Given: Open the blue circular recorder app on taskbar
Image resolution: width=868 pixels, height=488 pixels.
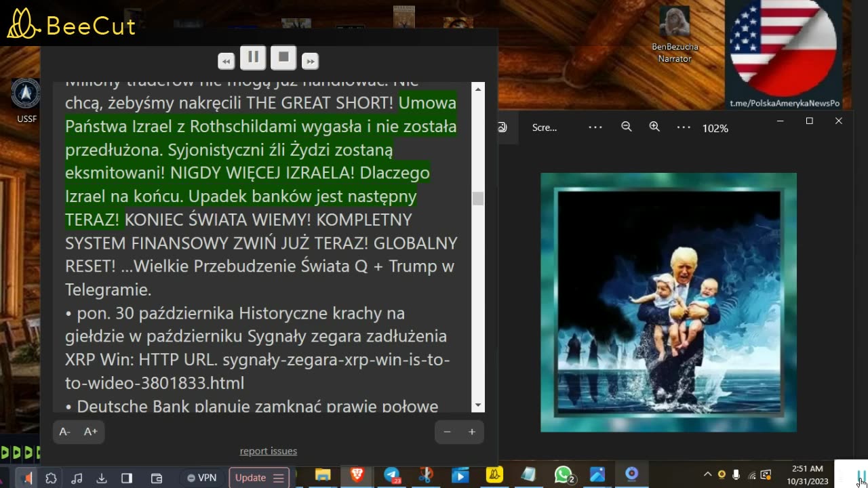Looking at the screenshot, I should click(x=631, y=474).
